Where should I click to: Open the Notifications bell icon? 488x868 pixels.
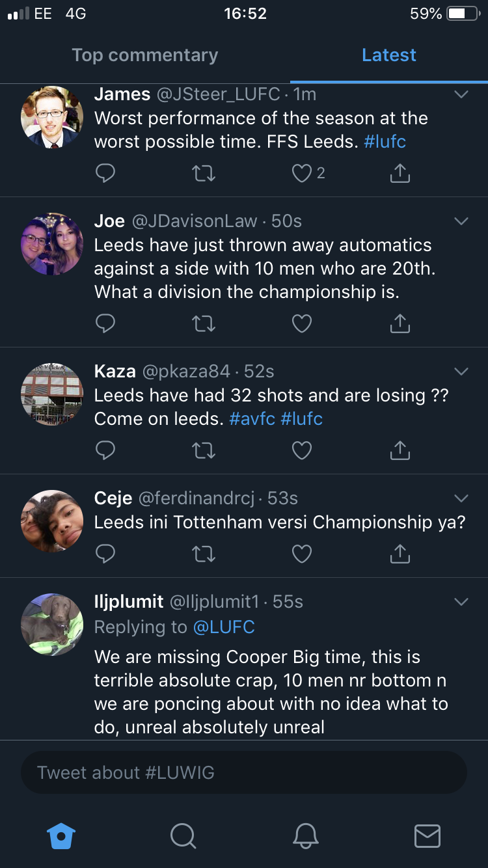tap(305, 835)
